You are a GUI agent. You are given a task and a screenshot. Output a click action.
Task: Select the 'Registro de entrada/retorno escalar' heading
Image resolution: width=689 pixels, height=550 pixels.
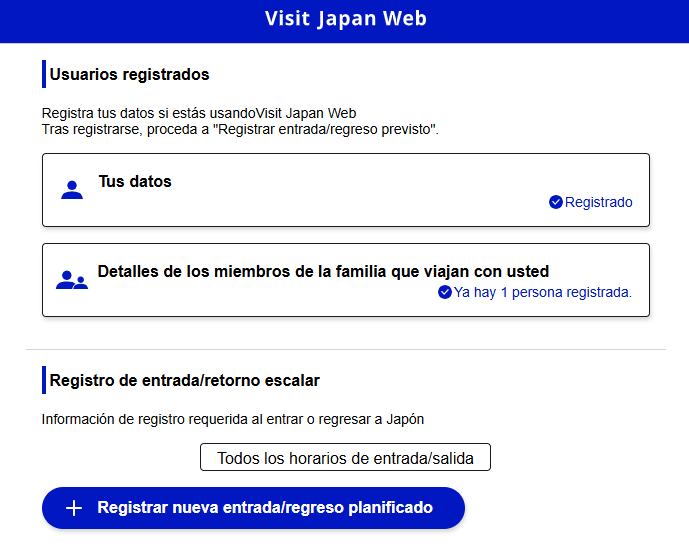coord(185,380)
